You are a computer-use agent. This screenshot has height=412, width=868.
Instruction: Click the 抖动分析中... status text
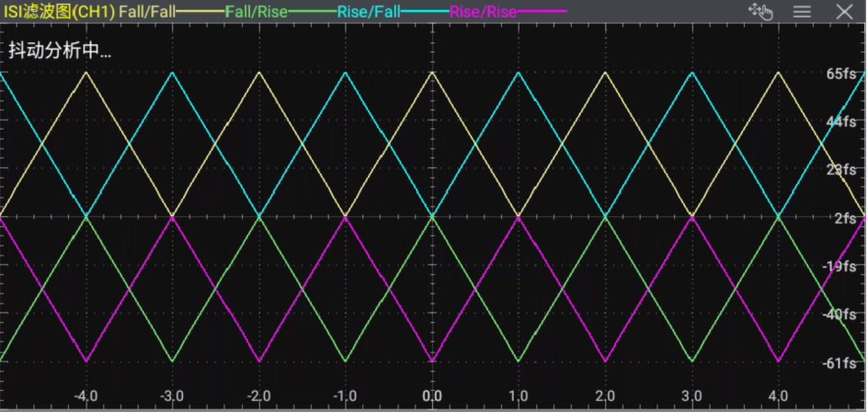[x=60, y=51]
